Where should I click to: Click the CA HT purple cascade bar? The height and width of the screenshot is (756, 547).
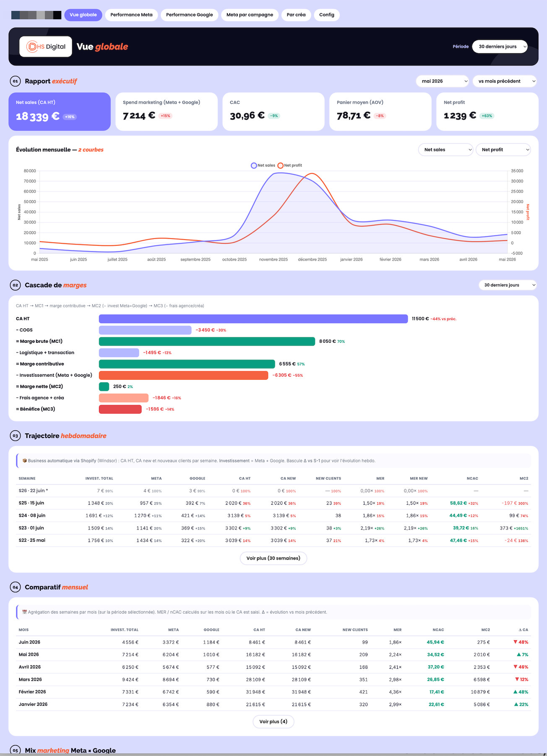[253, 319]
